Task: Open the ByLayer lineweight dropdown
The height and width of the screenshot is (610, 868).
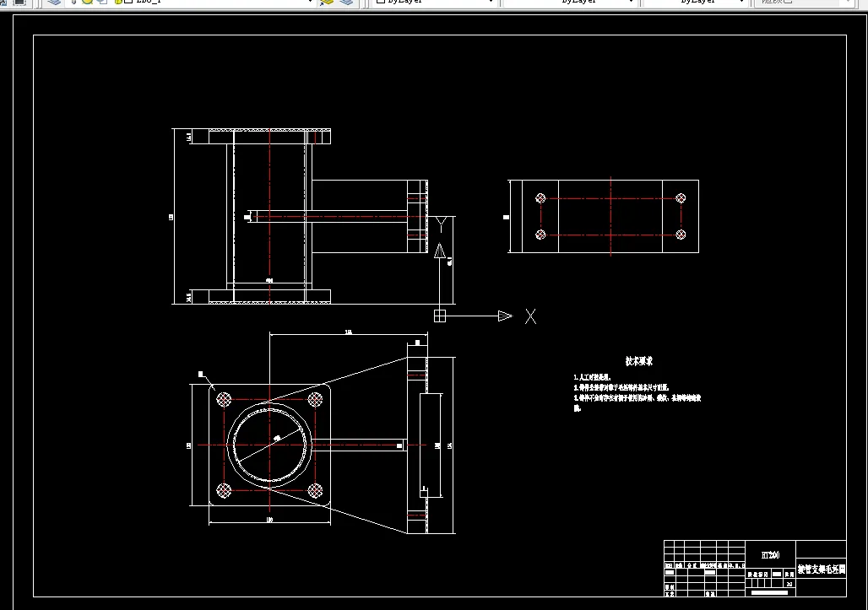Action: click(x=695, y=2)
